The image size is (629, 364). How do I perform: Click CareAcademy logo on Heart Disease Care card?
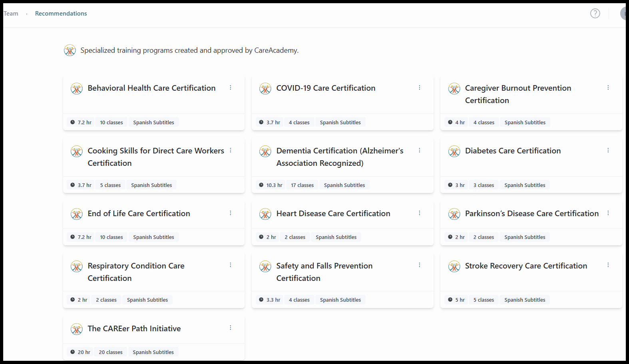[x=265, y=214]
